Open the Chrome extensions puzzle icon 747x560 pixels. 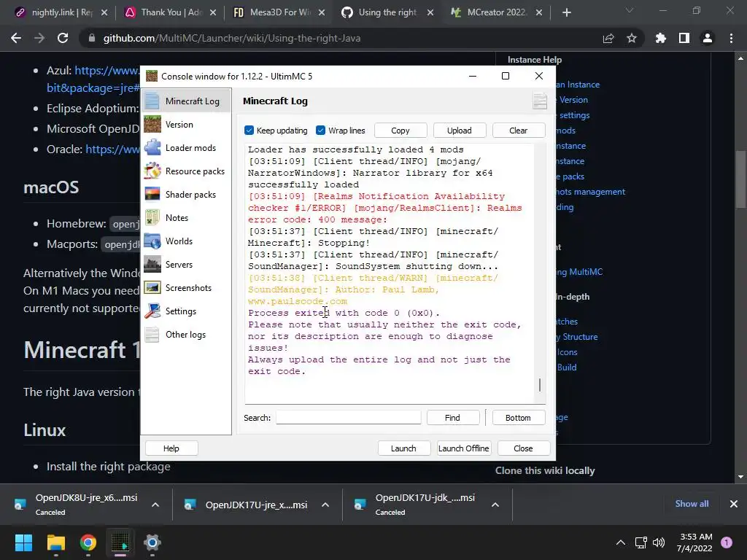coord(661,38)
